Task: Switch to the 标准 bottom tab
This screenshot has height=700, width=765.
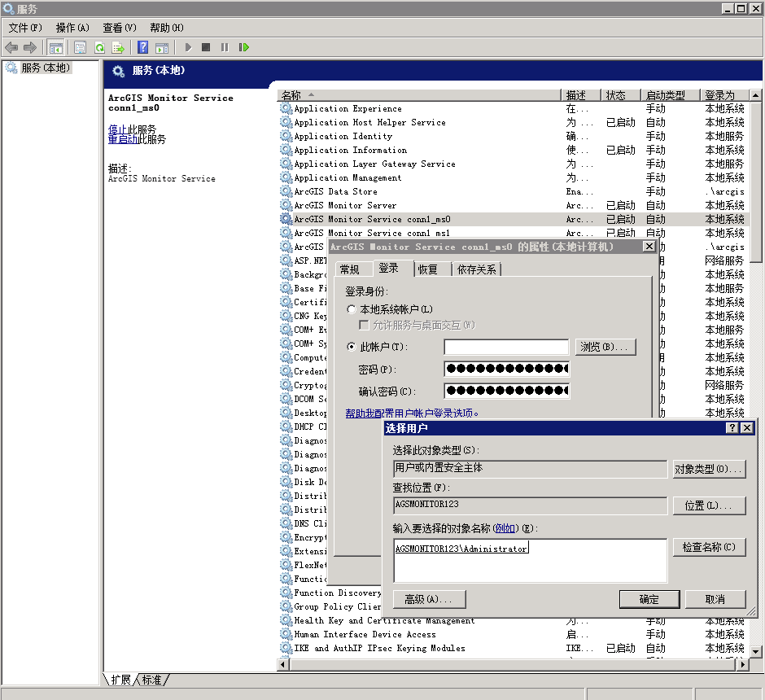Action: [x=151, y=680]
